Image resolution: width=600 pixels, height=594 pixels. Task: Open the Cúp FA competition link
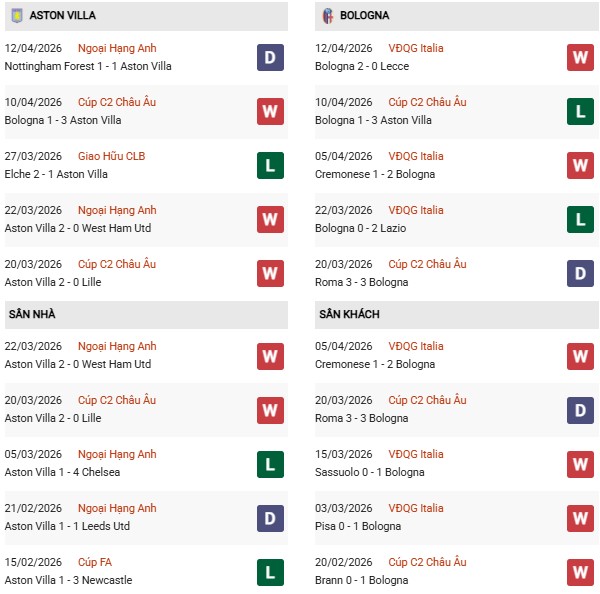coord(90,563)
